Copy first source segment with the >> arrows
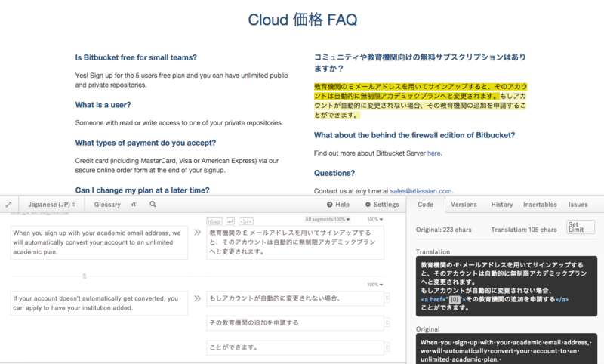This screenshot has width=604, height=364. pyautogui.click(x=198, y=233)
